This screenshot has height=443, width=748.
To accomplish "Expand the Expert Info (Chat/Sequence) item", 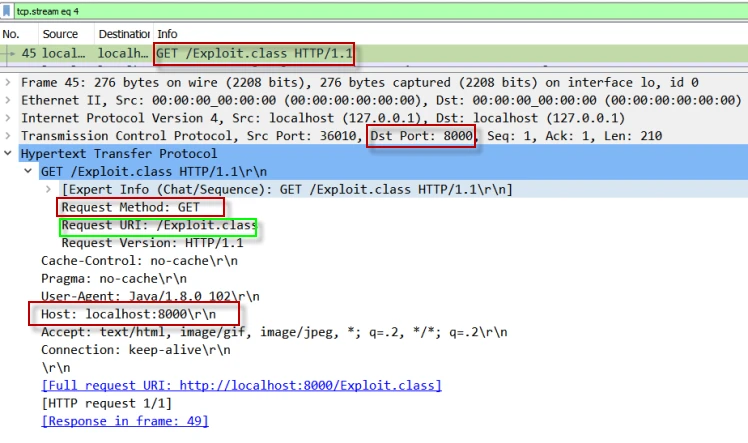I will click(49, 190).
